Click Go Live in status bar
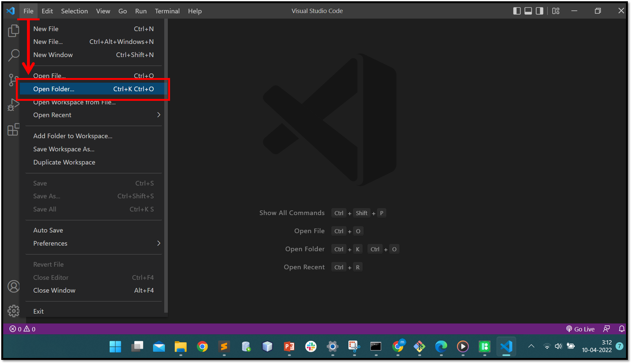This screenshot has width=632, height=364. click(x=580, y=329)
